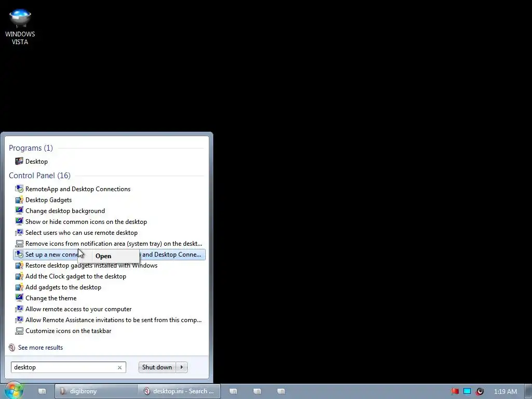Click the blue monitor tray icon
This screenshot has width=532, height=399.
(x=467, y=391)
